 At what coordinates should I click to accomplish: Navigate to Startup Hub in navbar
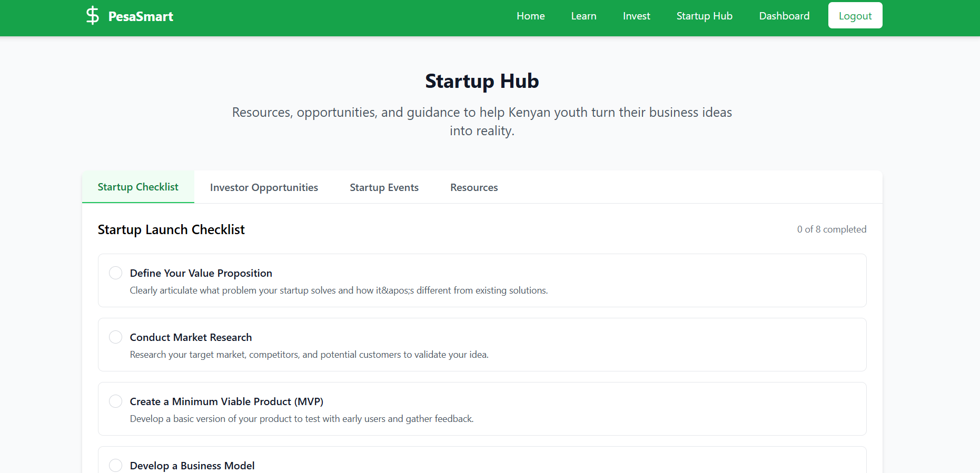704,16
